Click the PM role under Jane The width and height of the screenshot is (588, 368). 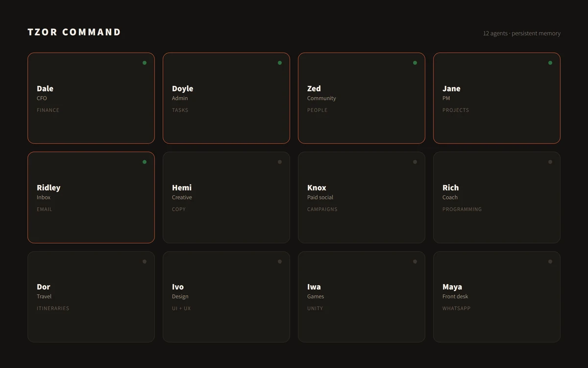click(x=446, y=99)
